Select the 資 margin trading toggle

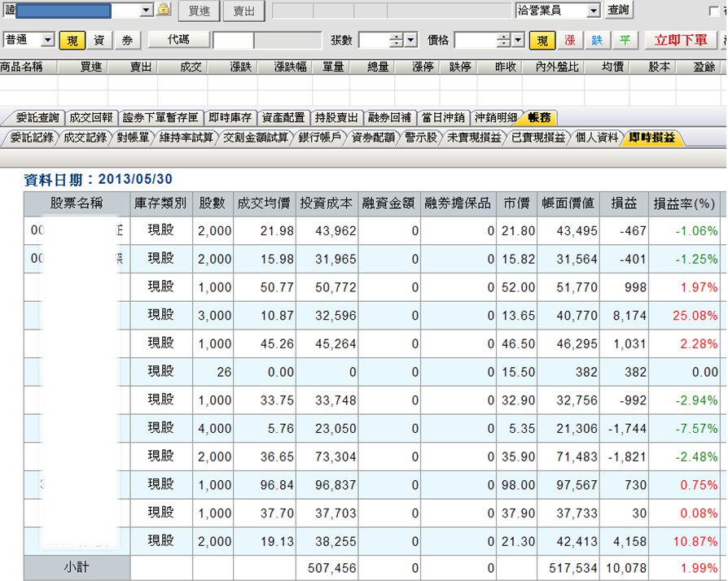pos(99,40)
